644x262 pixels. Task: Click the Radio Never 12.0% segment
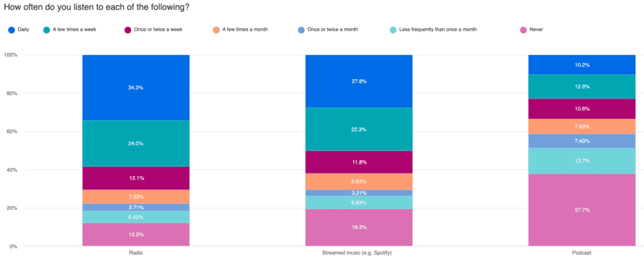135,234
